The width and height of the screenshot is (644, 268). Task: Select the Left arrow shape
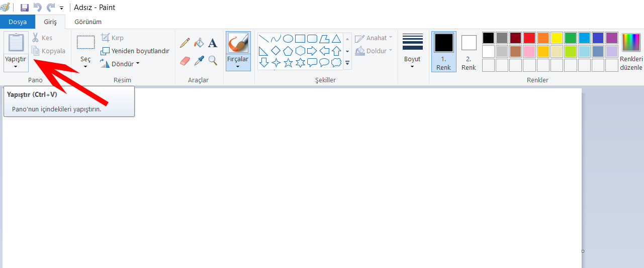tap(324, 51)
